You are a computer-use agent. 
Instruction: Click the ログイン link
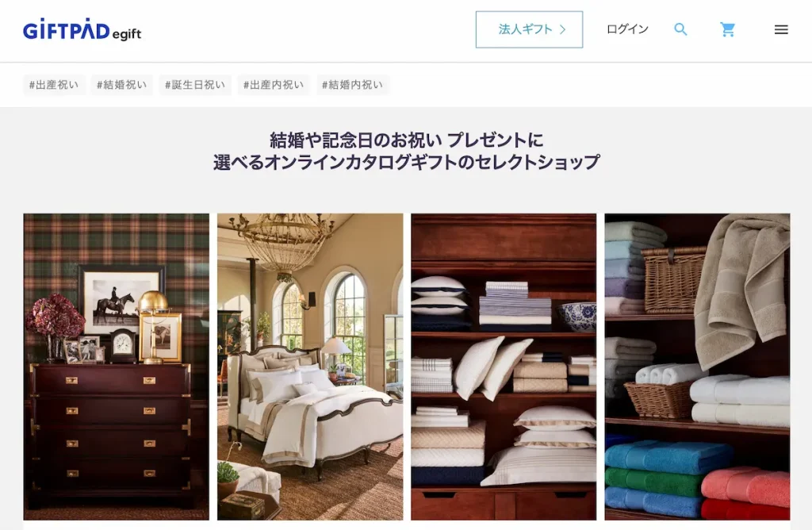pyautogui.click(x=627, y=29)
